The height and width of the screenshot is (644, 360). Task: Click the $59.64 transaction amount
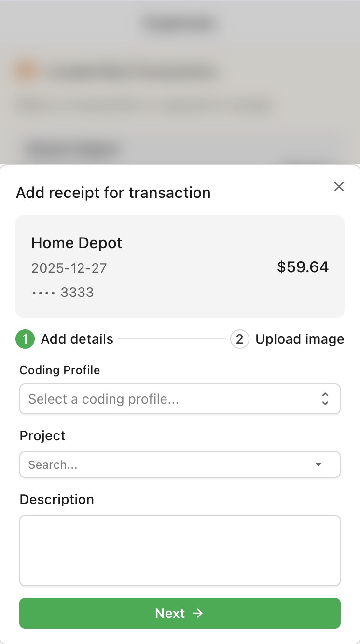point(303,267)
